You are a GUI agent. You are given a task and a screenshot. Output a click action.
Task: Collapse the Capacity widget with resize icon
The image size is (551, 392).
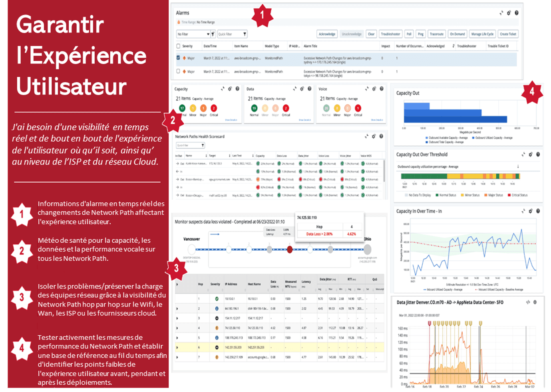tap(223, 89)
